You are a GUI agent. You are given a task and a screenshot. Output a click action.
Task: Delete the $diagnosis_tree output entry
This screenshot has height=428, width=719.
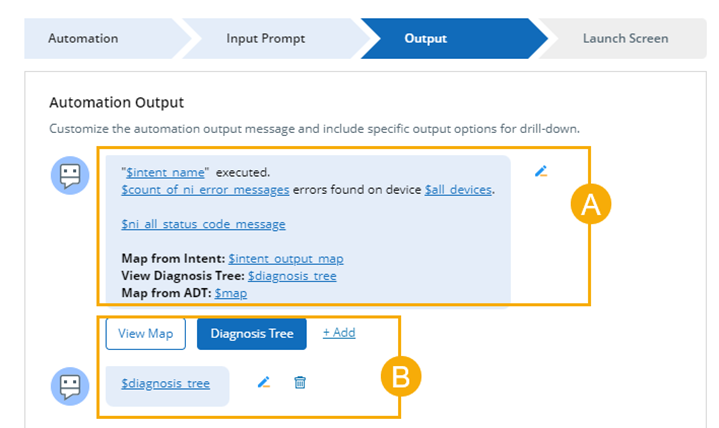[300, 382]
